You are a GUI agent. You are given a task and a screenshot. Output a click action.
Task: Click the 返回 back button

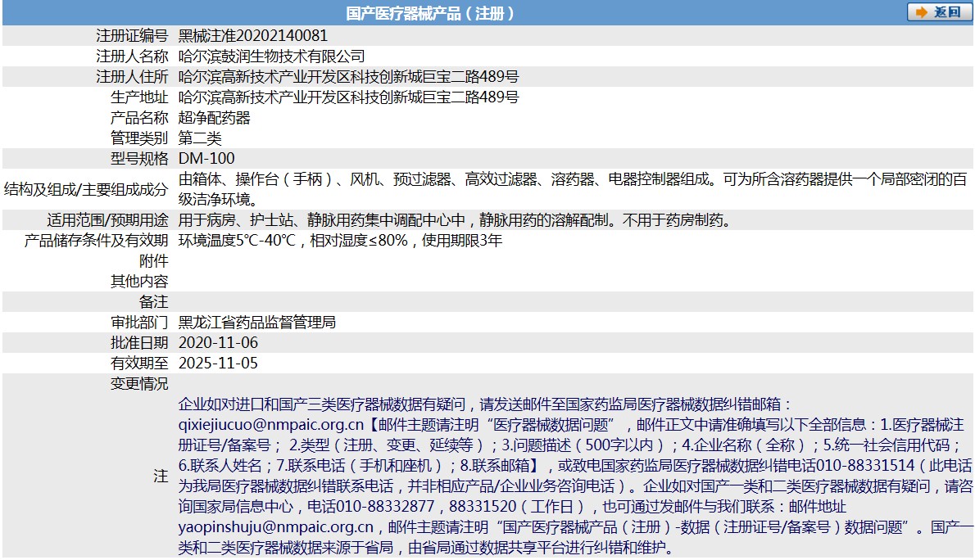pos(939,12)
